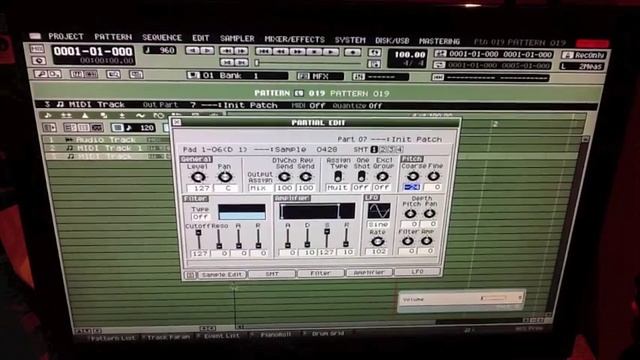Click the small icon left of Sample Edit

click(x=190, y=275)
